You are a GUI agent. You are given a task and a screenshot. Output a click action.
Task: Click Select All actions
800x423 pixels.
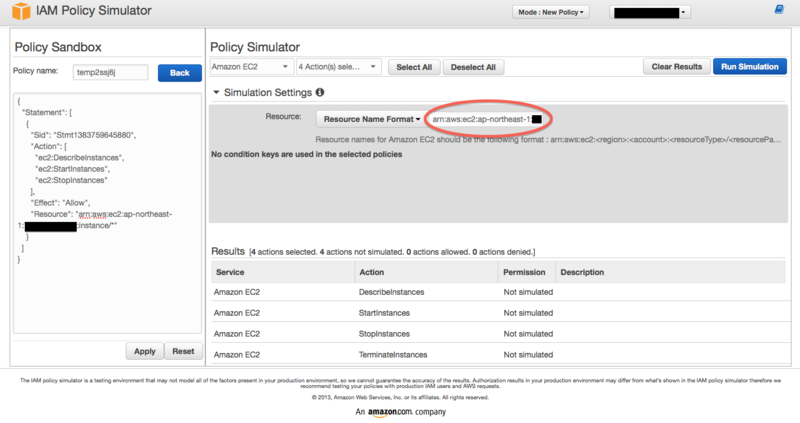(x=414, y=67)
